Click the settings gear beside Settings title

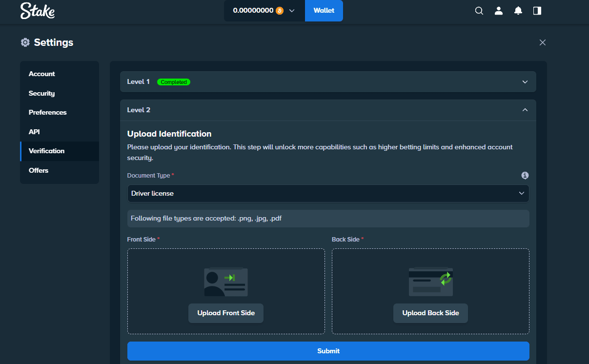pyautogui.click(x=25, y=42)
